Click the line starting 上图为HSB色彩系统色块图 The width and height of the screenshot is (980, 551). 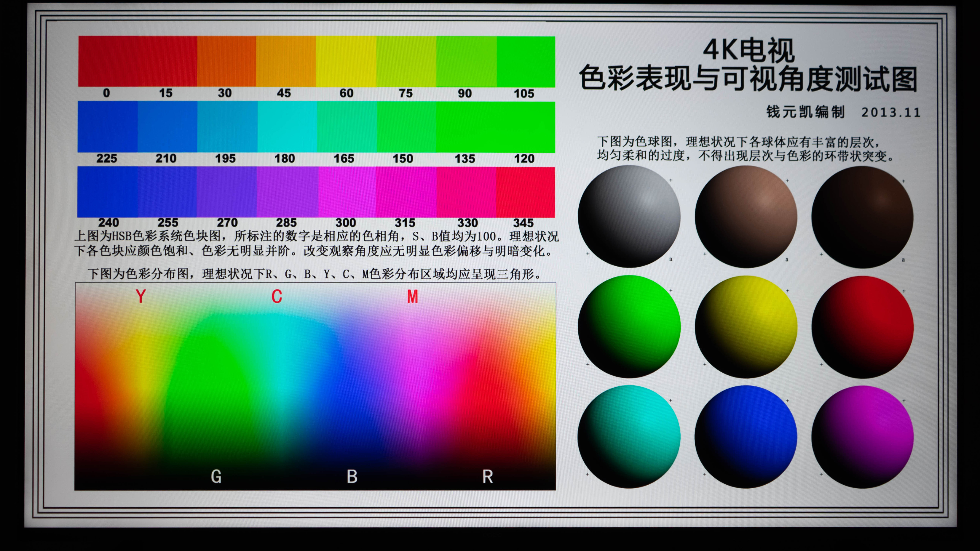pos(317,236)
